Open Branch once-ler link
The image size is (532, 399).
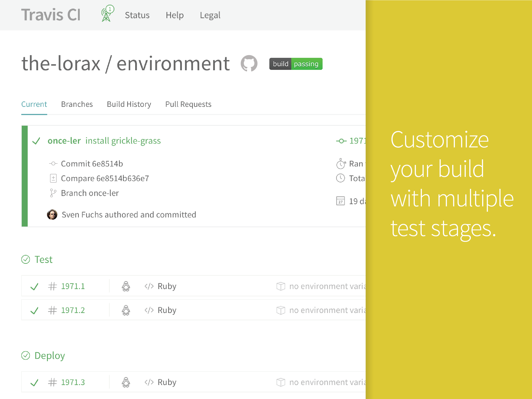tap(90, 193)
